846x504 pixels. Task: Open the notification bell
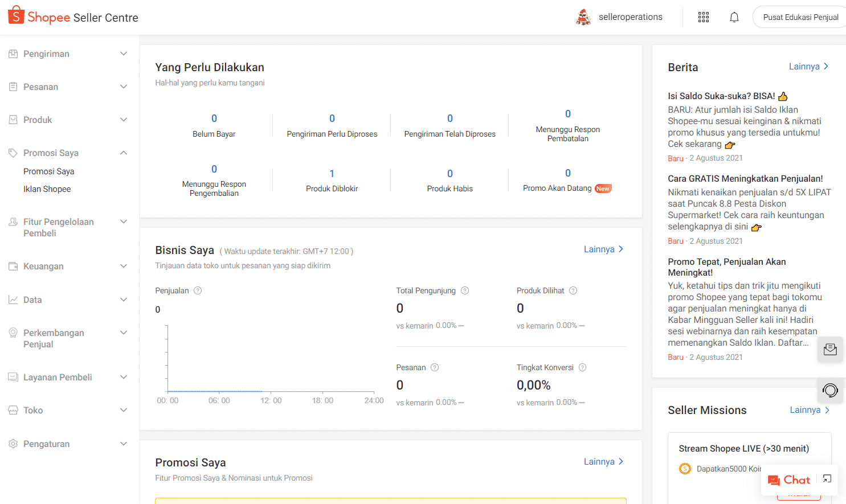tap(734, 17)
